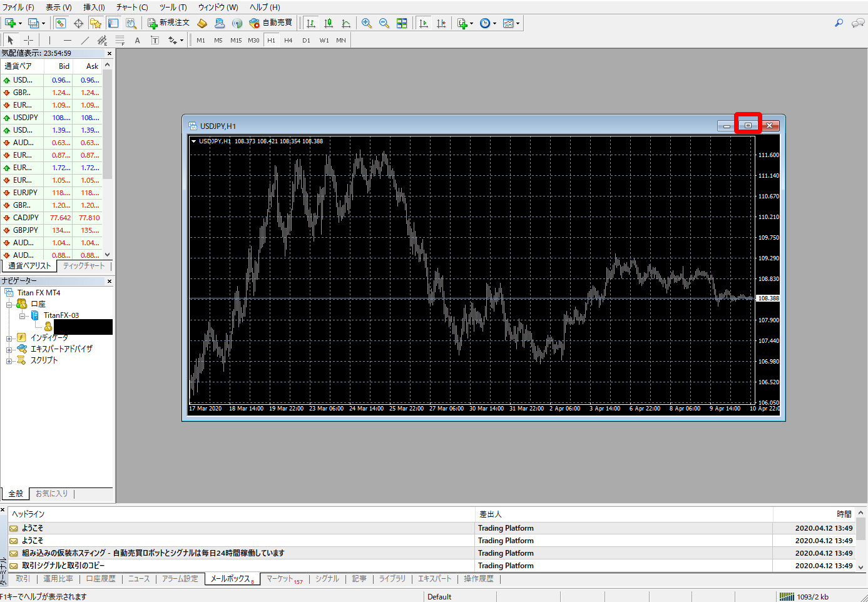
Task: Switch chart to bar chart style
Action: [x=311, y=23]
